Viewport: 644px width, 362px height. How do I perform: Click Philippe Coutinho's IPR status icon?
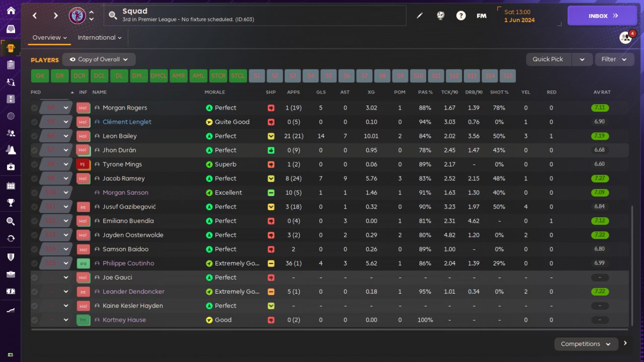click(x=83, y=263)
